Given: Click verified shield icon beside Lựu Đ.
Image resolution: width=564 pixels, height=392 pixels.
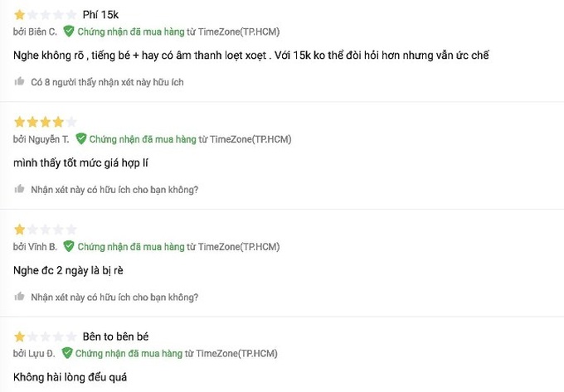Looking at the screenshot, I should (x=67, y=353).
